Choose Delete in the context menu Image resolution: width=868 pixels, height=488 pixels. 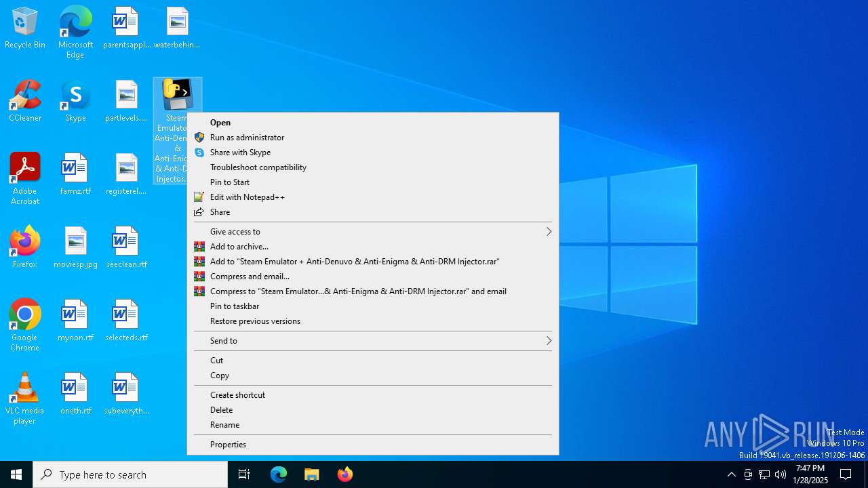373,410
